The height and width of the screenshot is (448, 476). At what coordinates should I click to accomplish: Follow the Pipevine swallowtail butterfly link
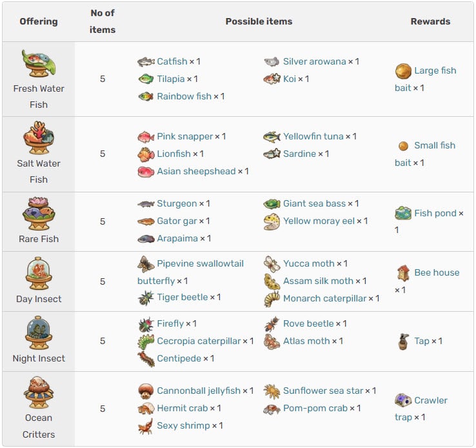pos(190,272)
